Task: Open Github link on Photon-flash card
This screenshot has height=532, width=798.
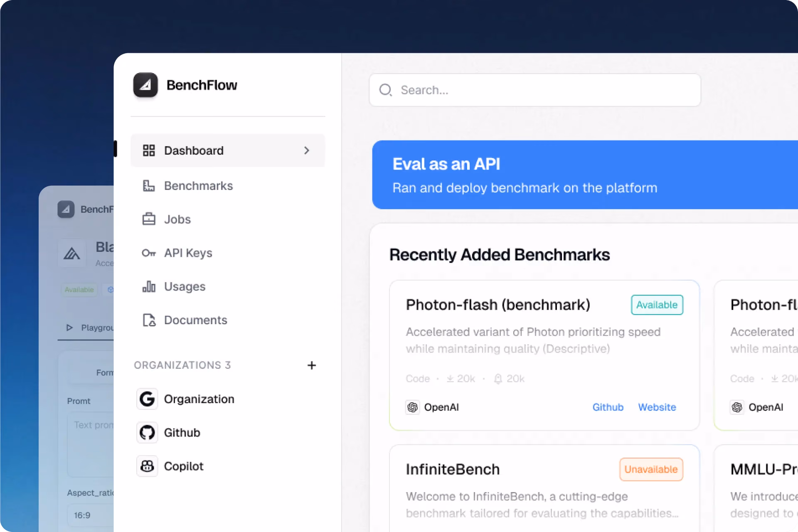Action: pos(608,407)
